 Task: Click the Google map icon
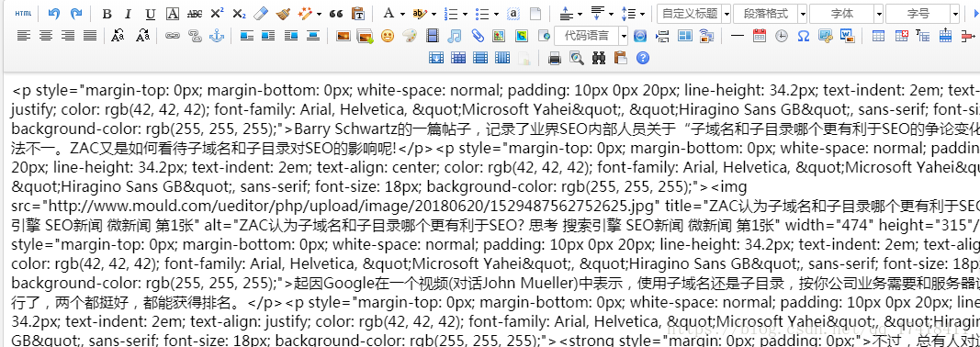click(x=521, y=36)
